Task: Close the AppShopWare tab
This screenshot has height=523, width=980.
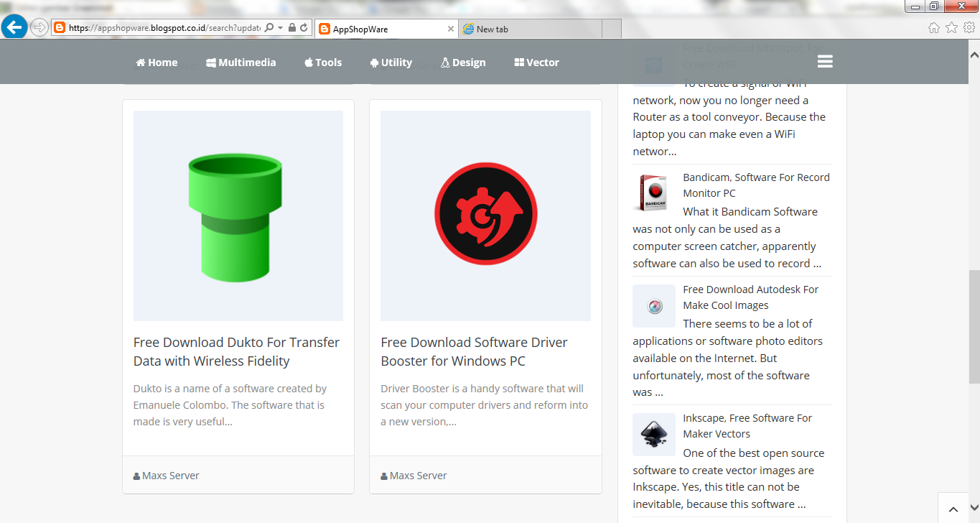Action: tap(451, 29)
